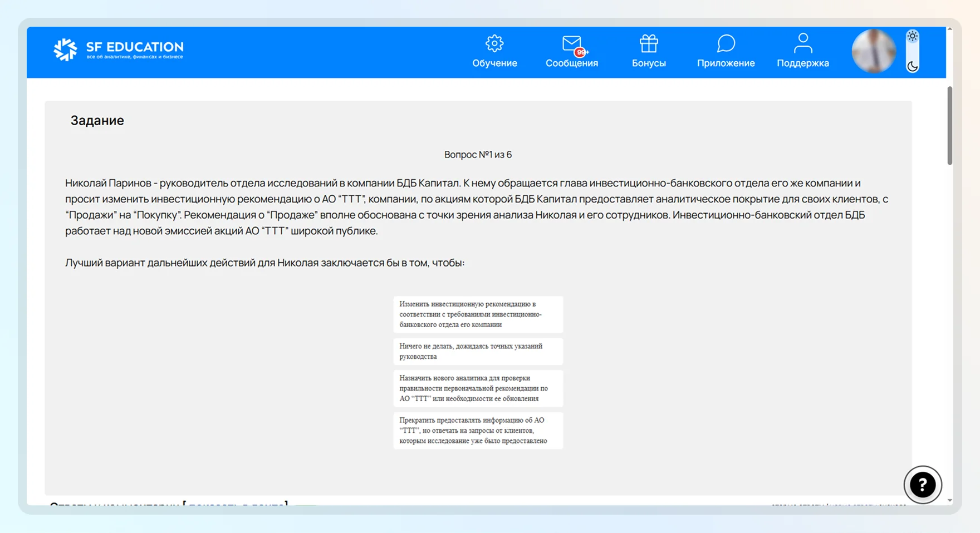Click the page vertical scrollbar thumb

click(x=949, y=126)
